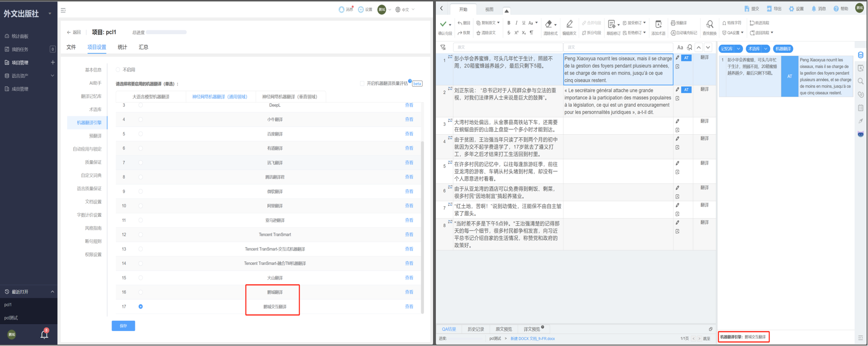Viewport: 868px width, 346px height.
Task: Click the 添加术语 add-term icon
Action: pyautogui.click(x=658, y=24)
